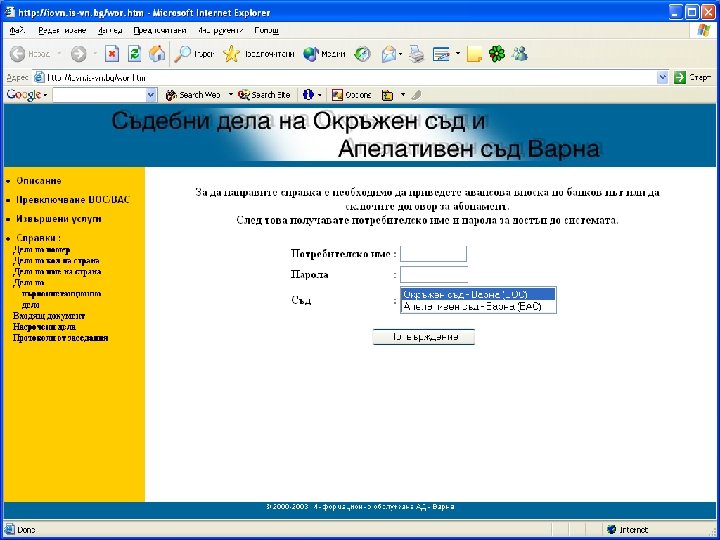Open Дело по код на страна link

56,261
